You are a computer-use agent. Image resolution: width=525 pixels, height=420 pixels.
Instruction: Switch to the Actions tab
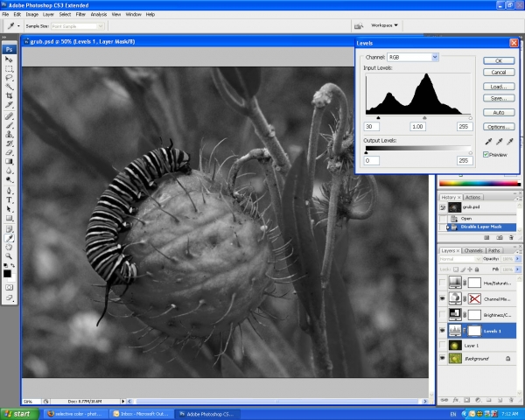pos(472,197)
